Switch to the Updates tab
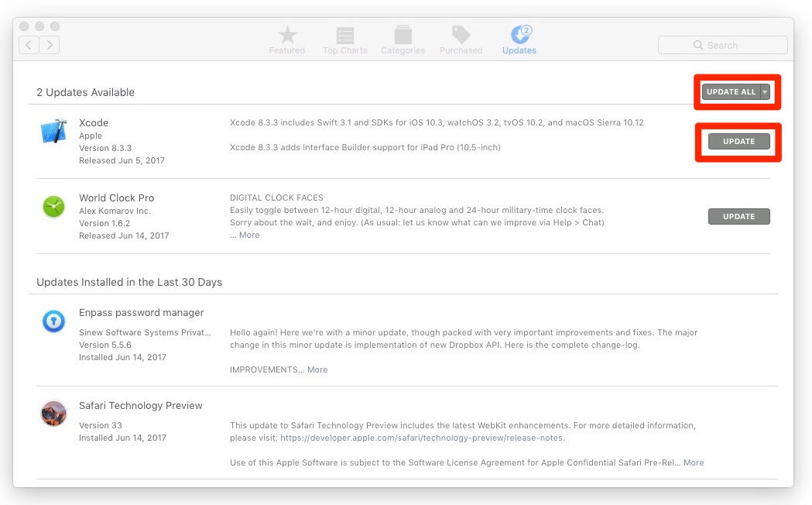The height and width of the screenshot is (505, 812). tap(519, 39)
